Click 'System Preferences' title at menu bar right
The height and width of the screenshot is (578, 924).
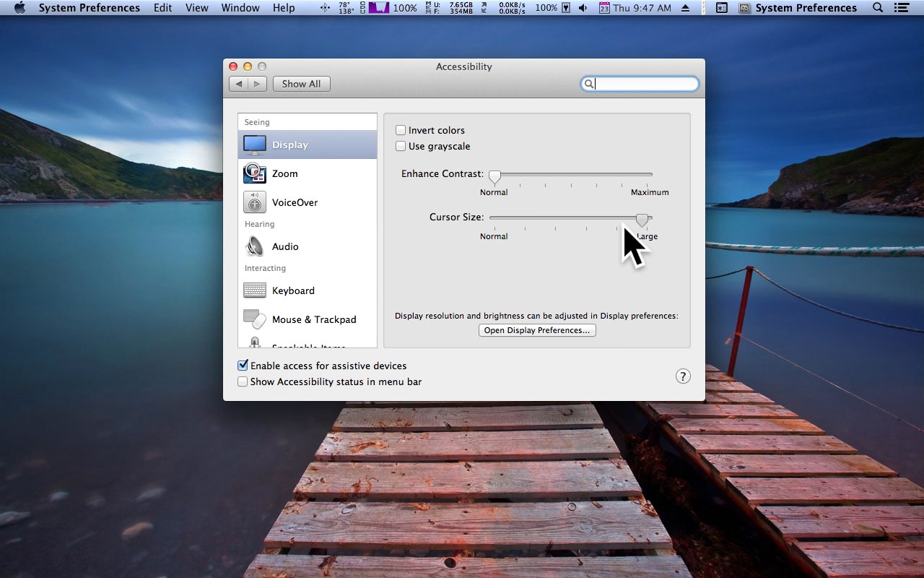[806, 8]
